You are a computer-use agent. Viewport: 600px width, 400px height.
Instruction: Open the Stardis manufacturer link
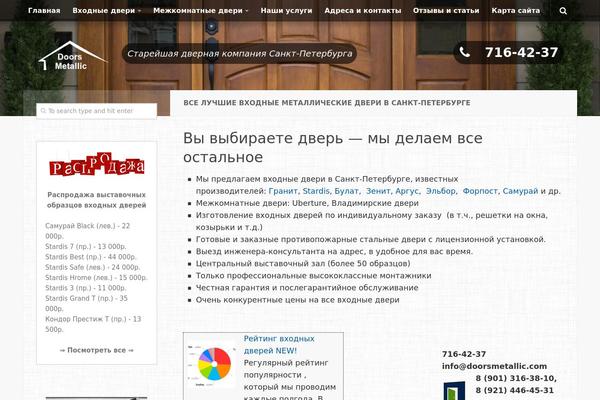[316, 191]
